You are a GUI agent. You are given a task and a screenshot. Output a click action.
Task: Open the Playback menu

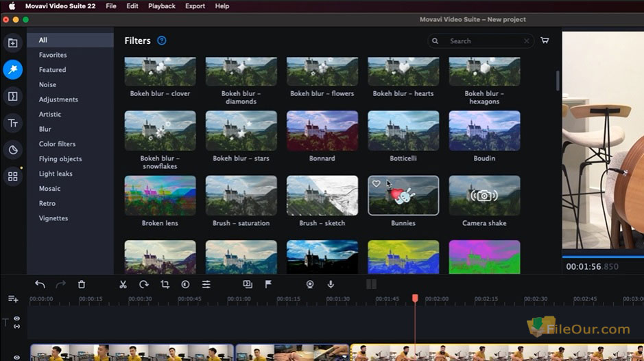pyautogui.click(x=161, y=6)
